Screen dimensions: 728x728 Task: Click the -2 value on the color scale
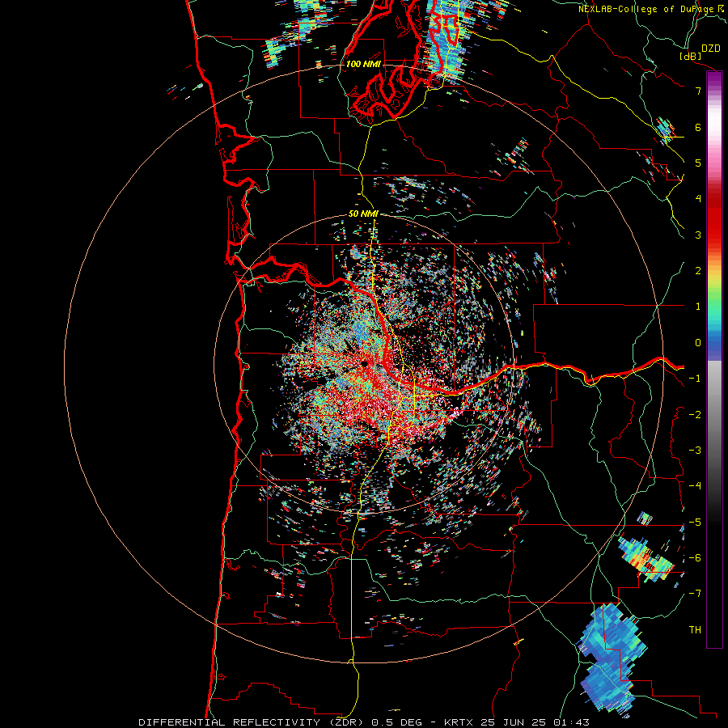point(695,414)
